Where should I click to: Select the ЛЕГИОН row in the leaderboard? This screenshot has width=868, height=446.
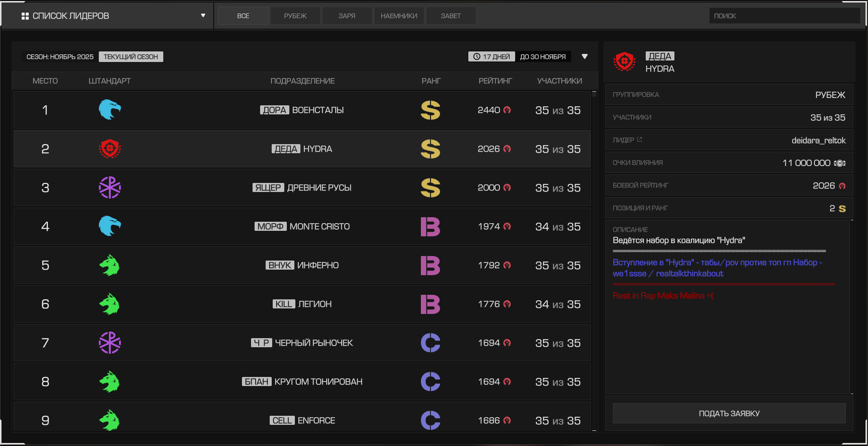302,304
